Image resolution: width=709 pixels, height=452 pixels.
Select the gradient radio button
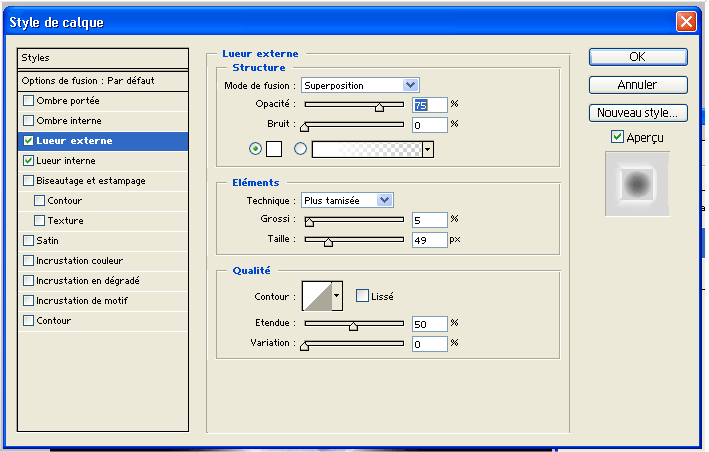tap(300, 149)
